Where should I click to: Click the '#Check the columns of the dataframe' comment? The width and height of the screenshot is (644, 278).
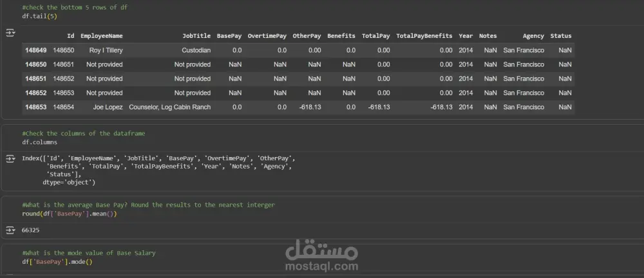[83, 133]
